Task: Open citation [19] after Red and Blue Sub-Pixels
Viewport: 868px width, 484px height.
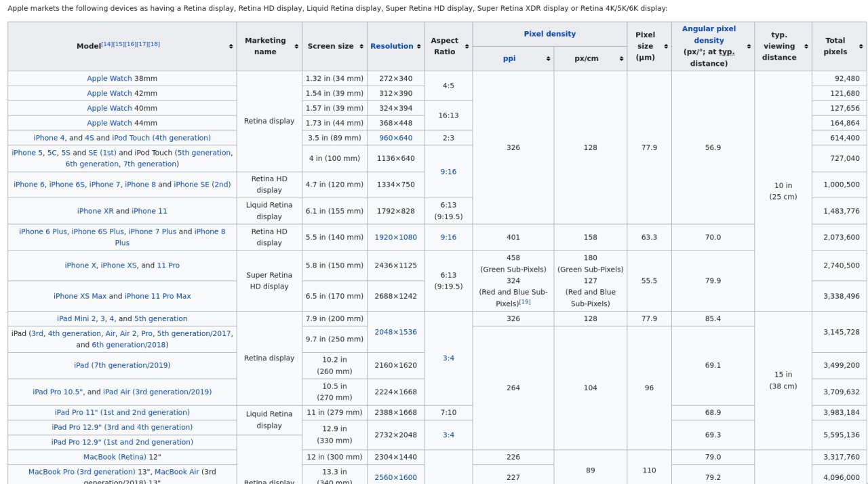Action: pos(525,302)
